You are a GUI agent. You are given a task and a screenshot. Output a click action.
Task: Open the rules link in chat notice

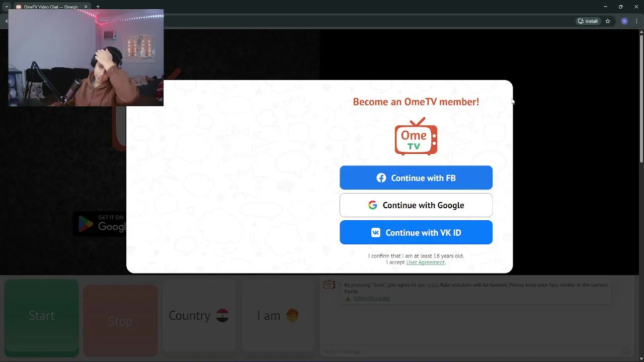click(x=432, y=285)
